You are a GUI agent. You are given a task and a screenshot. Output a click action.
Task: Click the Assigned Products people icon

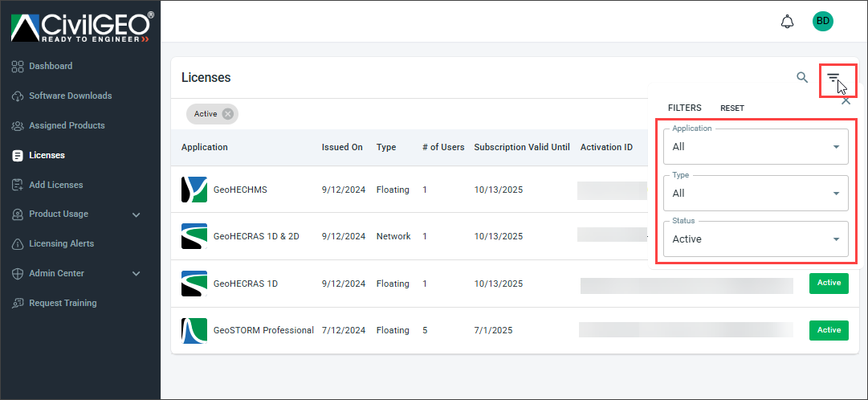pos(17,126)
